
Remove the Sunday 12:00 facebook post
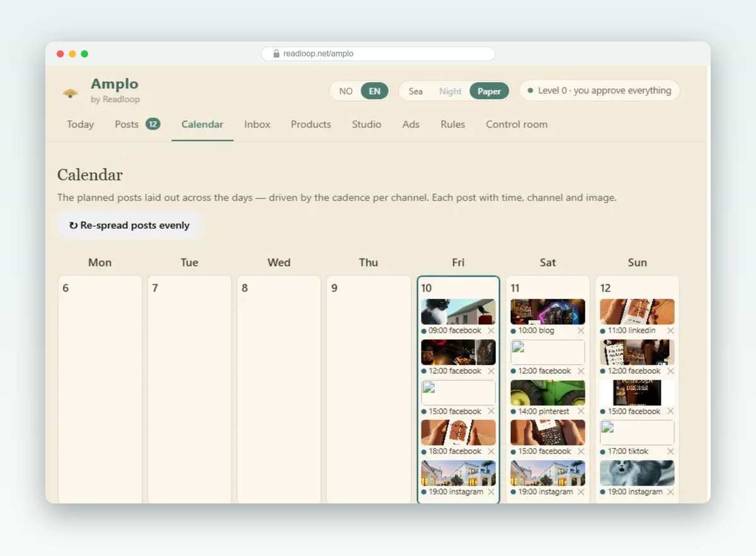pyautogui.click(x=670, y=371)
